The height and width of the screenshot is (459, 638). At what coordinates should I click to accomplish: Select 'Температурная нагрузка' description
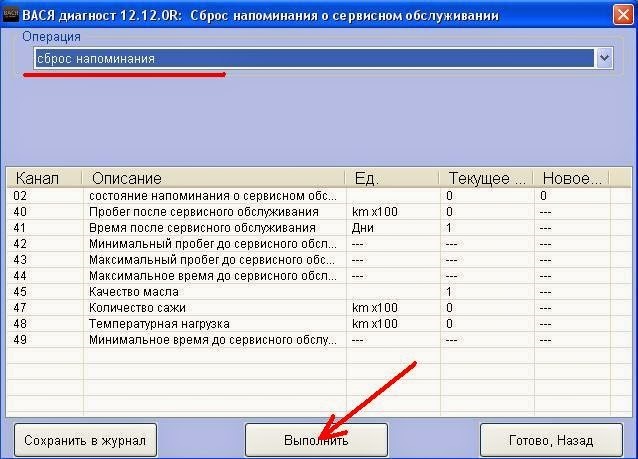point(159,323)
